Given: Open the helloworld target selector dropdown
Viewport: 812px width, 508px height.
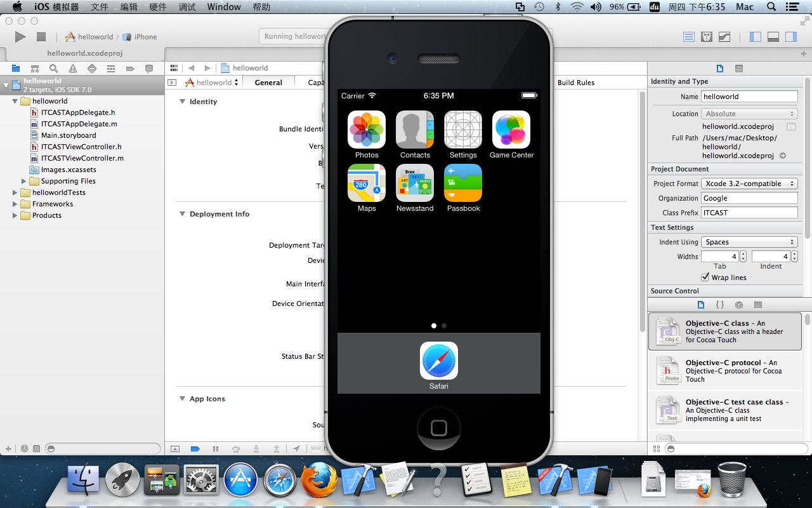Looking at the screenshot, I should coord(213,83).
